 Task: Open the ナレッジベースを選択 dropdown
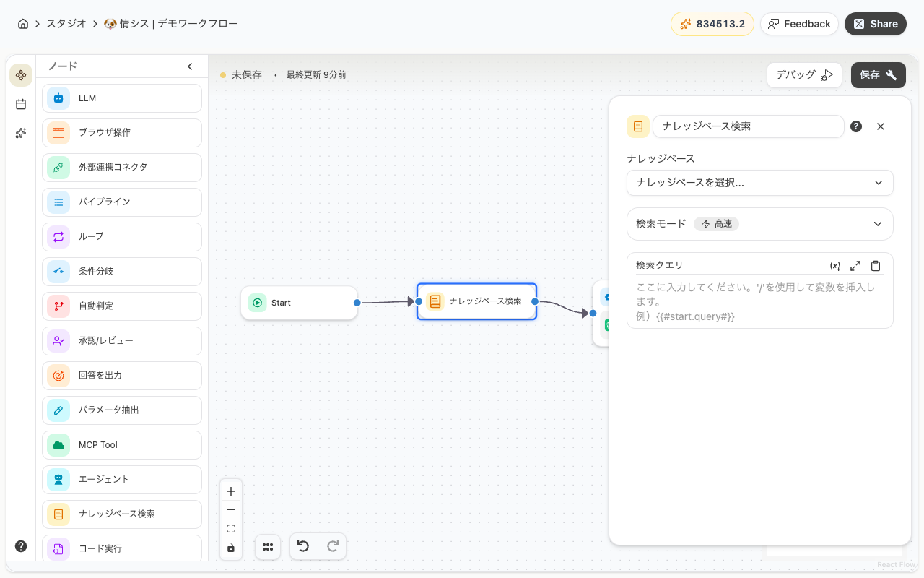click(759, 183)
